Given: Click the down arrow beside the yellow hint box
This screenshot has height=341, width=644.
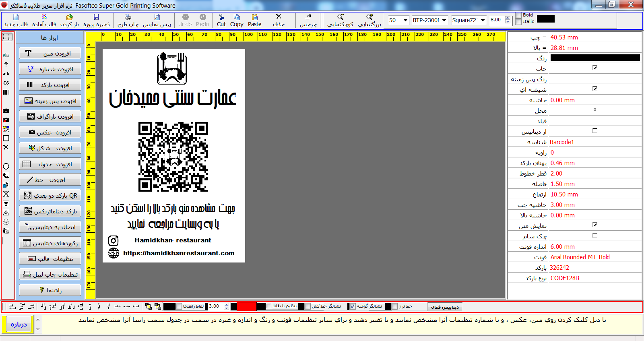Looking at the screenshot, I should (38, 329).
